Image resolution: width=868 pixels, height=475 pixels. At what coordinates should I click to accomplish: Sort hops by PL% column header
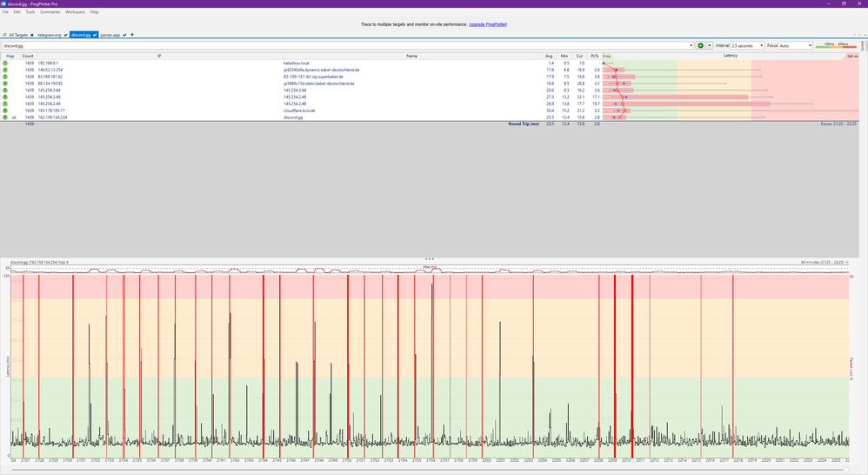[595, 56]
